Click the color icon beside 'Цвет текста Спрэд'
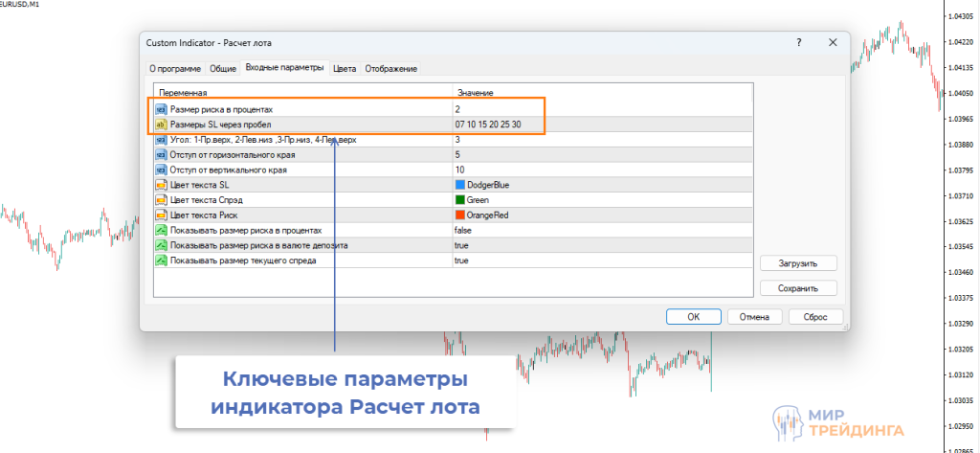The height and width of the screenshot is (453, 980). [x=161, y=200]
